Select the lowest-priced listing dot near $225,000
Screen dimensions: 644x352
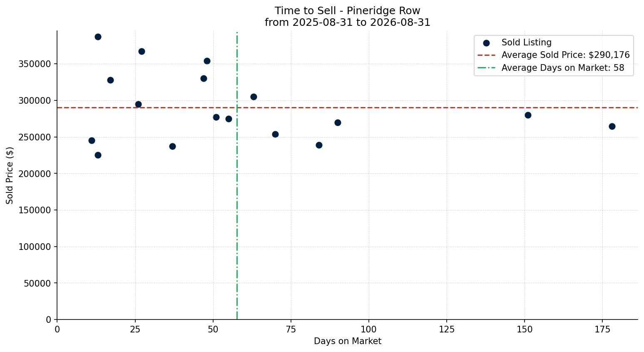click(98, 155)
